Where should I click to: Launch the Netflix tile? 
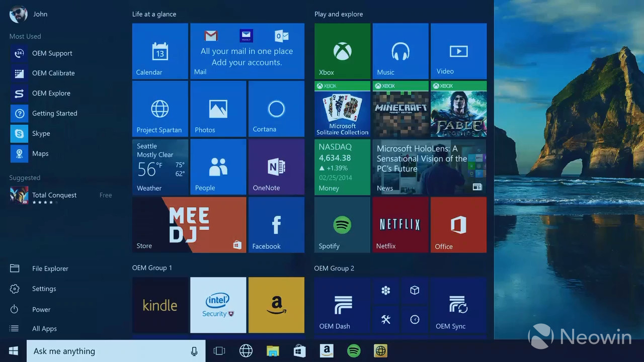400,225
